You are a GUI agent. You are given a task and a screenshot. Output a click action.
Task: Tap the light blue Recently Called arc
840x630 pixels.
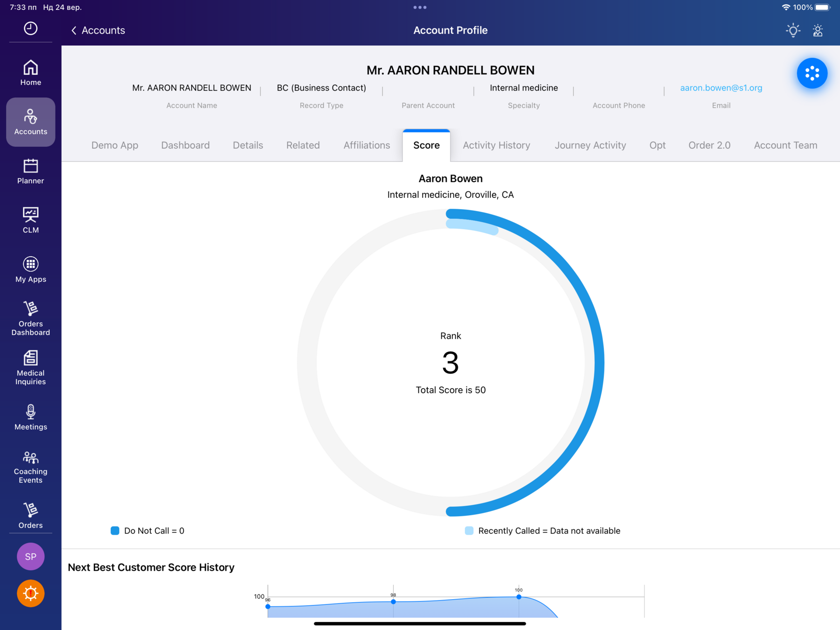pos(473,226)
